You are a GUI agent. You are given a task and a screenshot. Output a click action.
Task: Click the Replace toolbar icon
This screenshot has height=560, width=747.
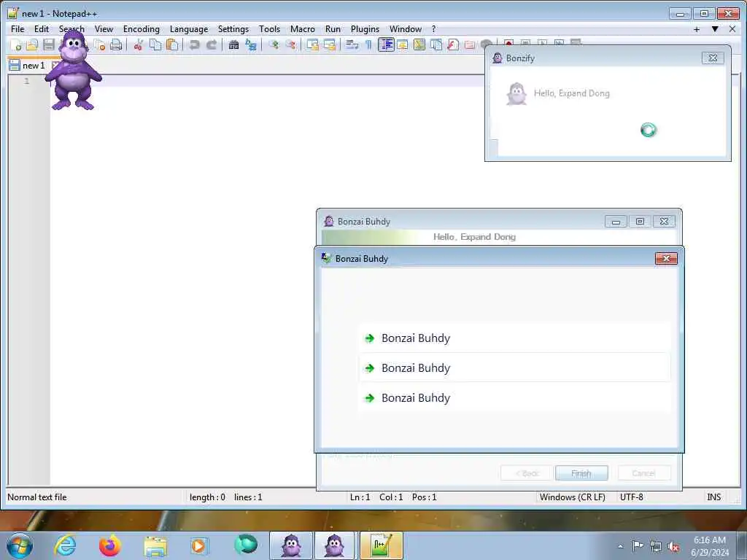point(251,44)
